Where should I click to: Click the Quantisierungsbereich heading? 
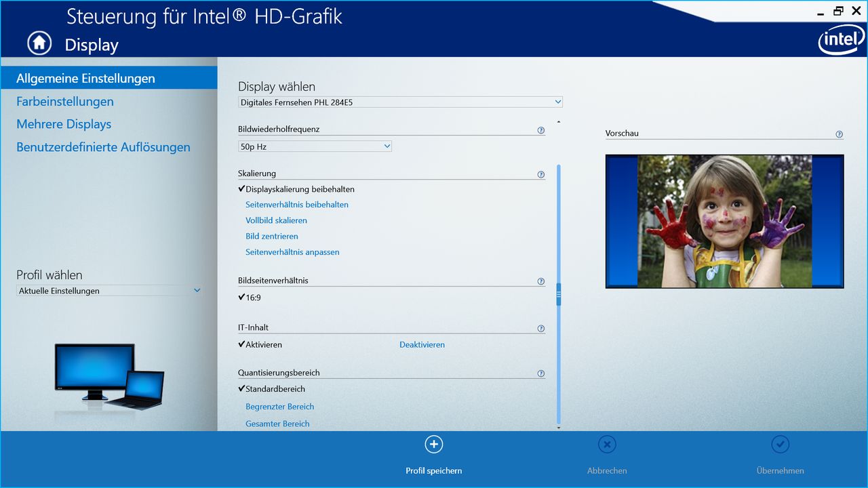[x=279, y=373]
